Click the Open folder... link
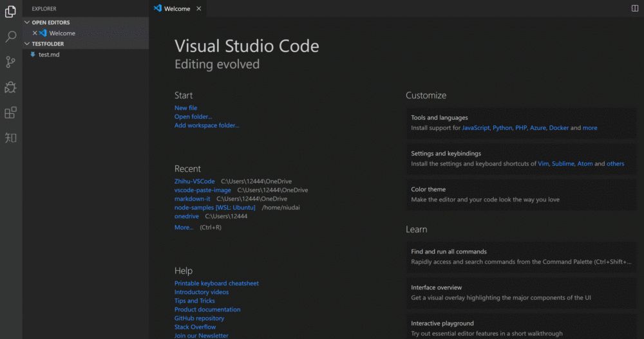The width and height of the screenshot is (644, 339). pyautogui.click(x=193, y=117)
